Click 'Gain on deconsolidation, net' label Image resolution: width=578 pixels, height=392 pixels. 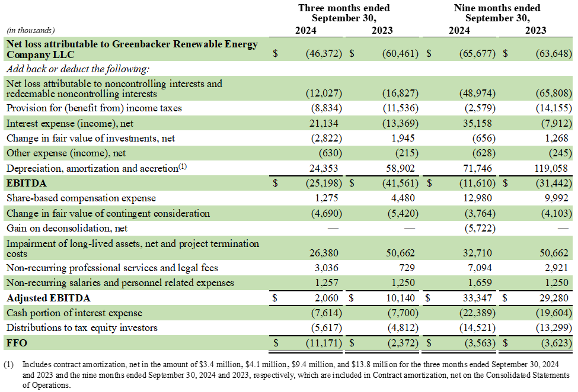[67, 228]
